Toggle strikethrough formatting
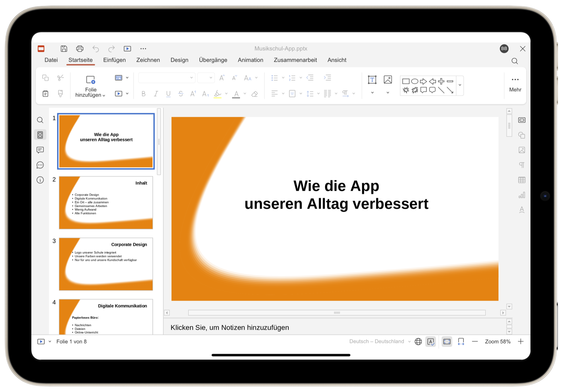Viewport: 562px width, 392px height. (x=181, y=94)
